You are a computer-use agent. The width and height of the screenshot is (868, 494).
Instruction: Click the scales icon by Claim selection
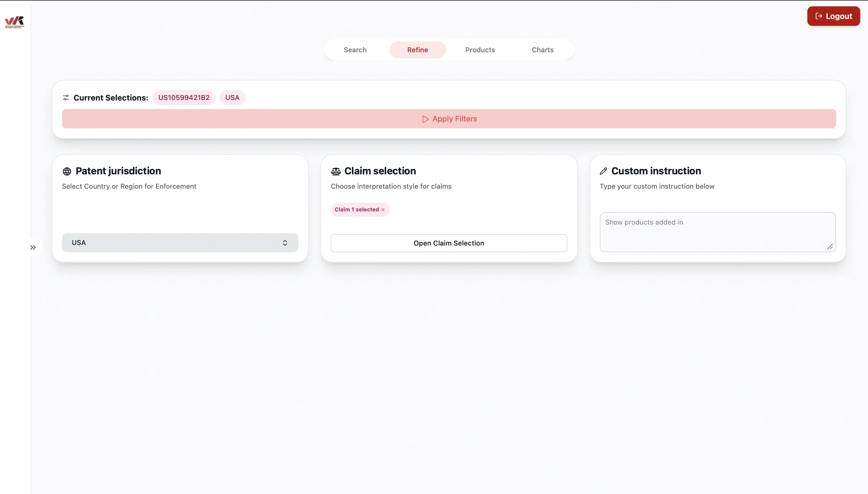(336, 171)
